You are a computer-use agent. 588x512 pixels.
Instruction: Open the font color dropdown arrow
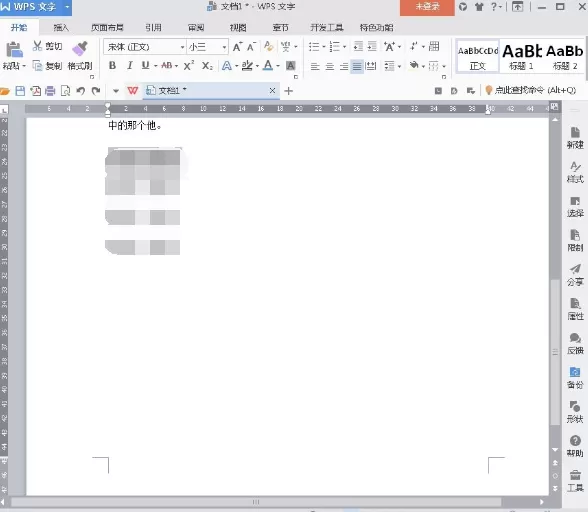(278, 66)
